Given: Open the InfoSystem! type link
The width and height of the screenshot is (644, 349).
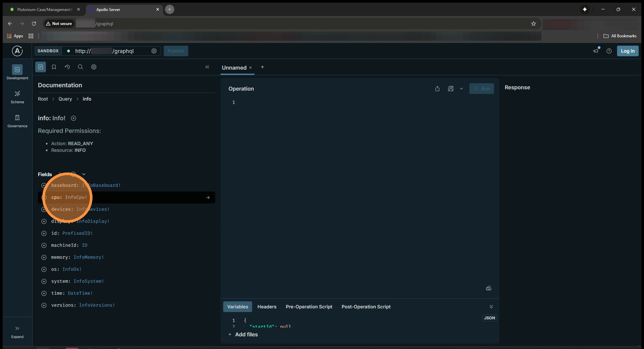Looking at the screenshot, I should click(x=89, y=281).
